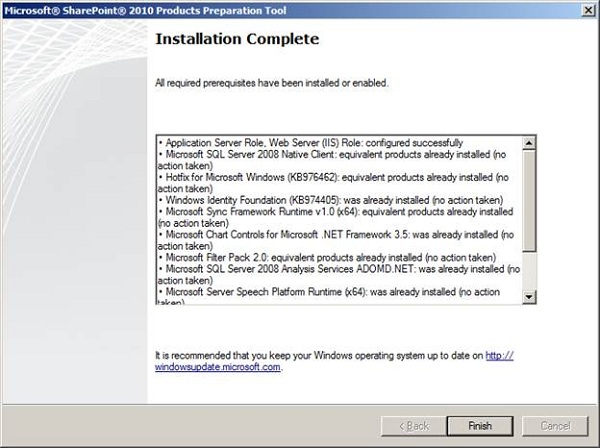
Task: Close the Products Preparation Tool window
Action: [588, 10]
